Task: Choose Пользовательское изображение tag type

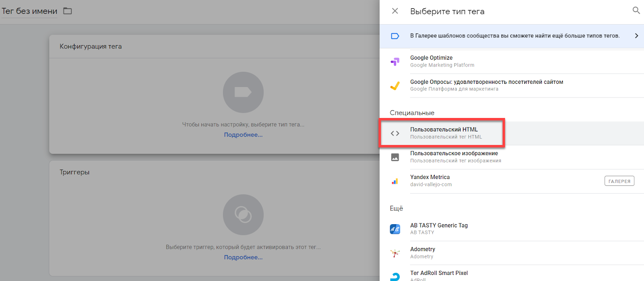Action: pyautogui.click(x=512, y=157)
